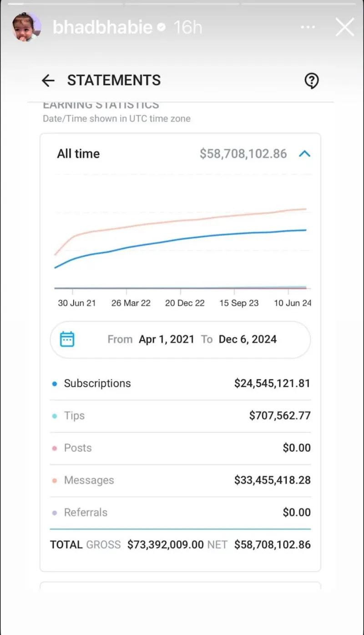Close the story with the X
Image resolution: width=364 pixels, height=635 pixels.
pos(345,27)
